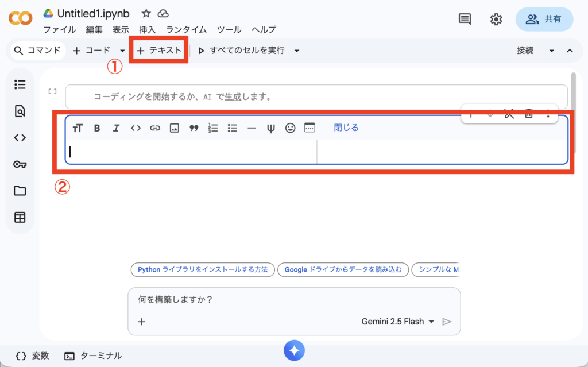Click the 共有 share button
The image size is (588, 367).
pyautogui.click(x=544, y=19)
